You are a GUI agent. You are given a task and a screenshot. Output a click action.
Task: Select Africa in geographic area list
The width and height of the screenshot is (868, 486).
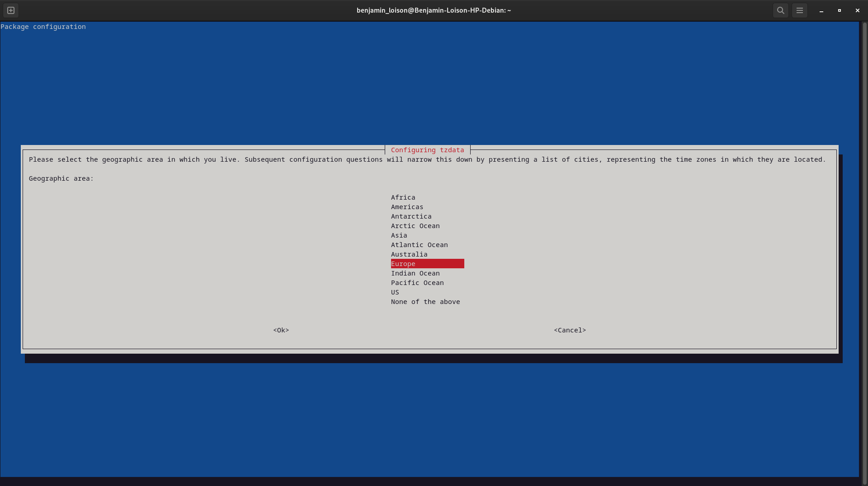click(x=403, y=197)
